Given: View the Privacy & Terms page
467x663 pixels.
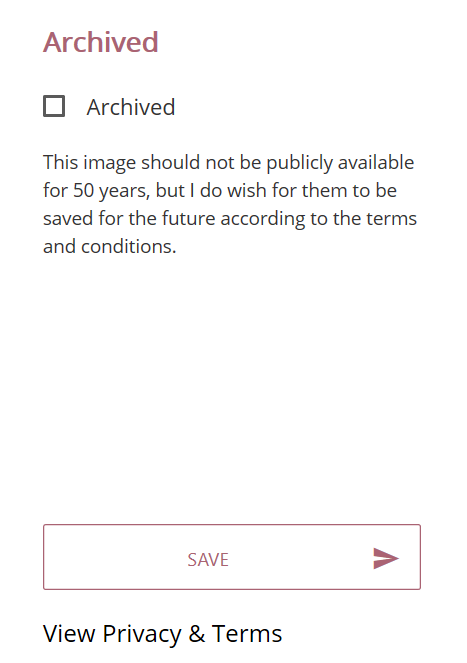Looking at the screenshot, I should (162, 633).
